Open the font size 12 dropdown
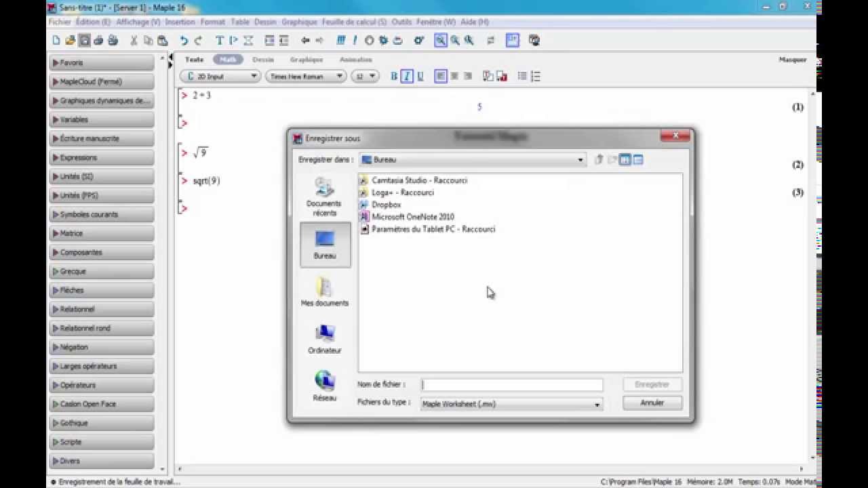Screen dimensions: 868x488 click(x=365, y=77)
